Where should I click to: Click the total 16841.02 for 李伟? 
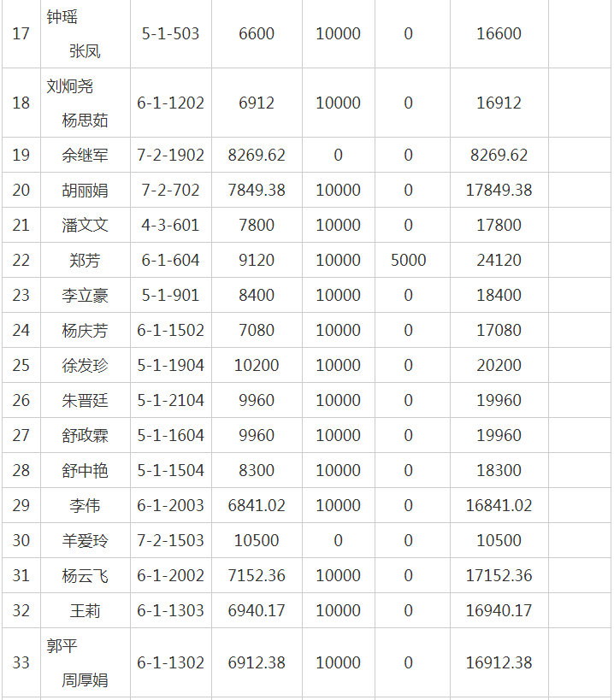pos(499,505)
